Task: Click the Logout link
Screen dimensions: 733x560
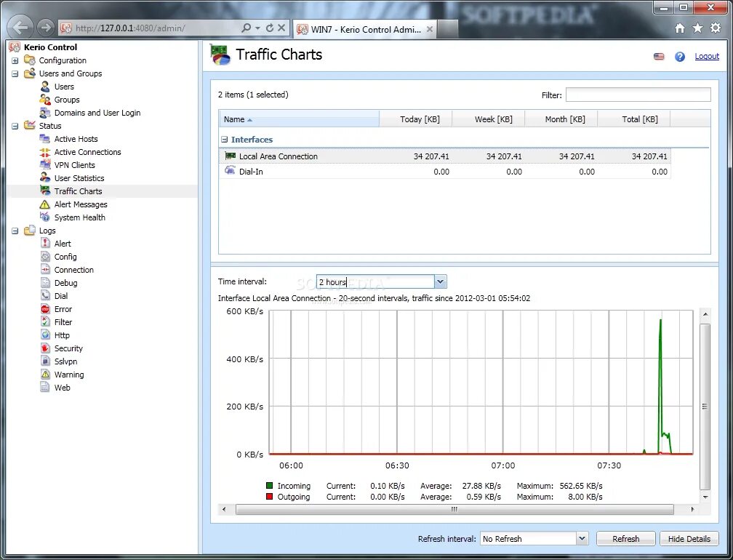Action: click(706, 56)
